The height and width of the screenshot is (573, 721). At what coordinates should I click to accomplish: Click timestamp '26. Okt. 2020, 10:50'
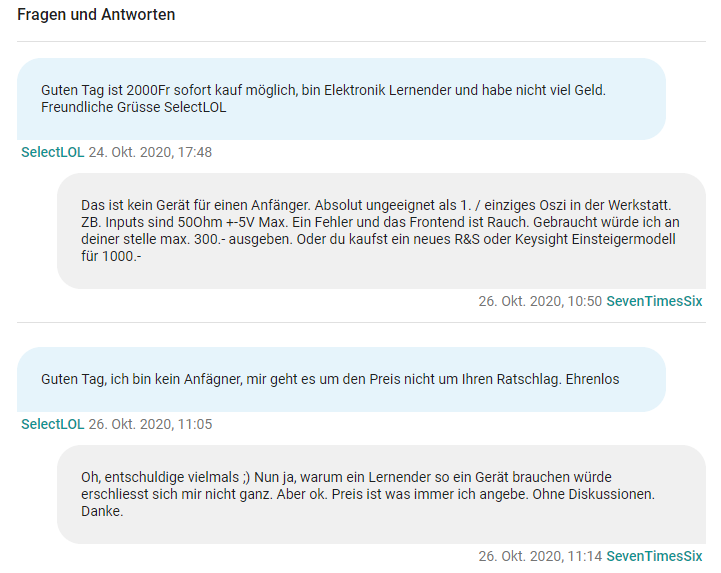[540, 301]
